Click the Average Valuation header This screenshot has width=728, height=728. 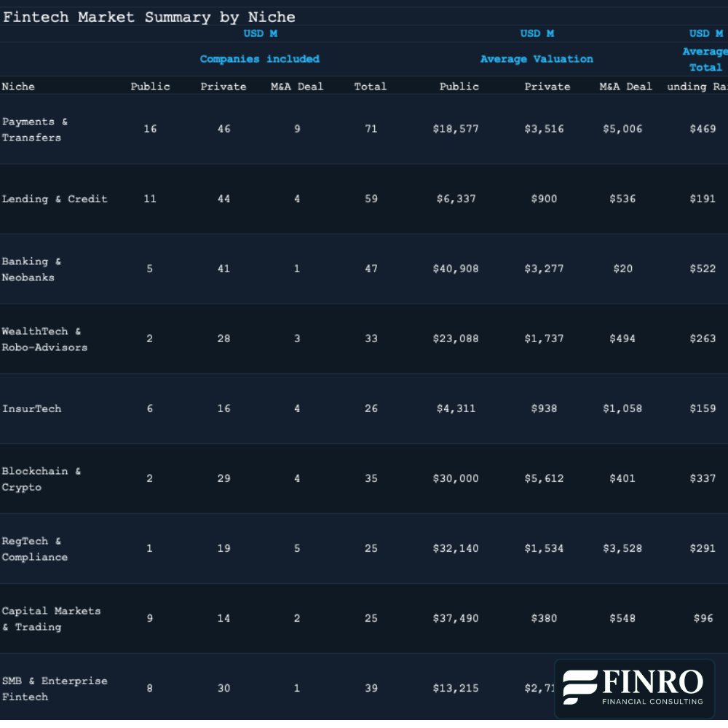point(537,58)
